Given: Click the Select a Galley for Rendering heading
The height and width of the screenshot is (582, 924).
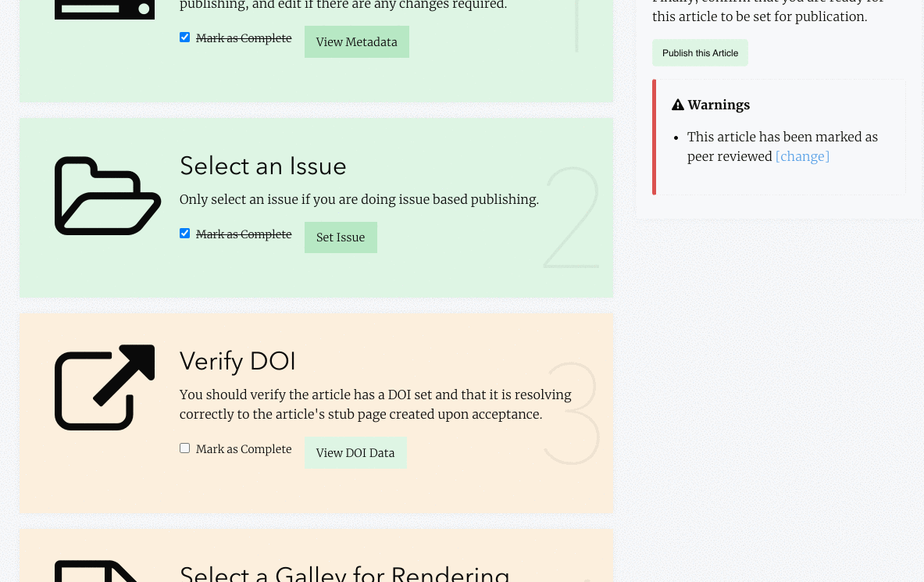Looking at the screenshot, I should (x=344, y=573).
